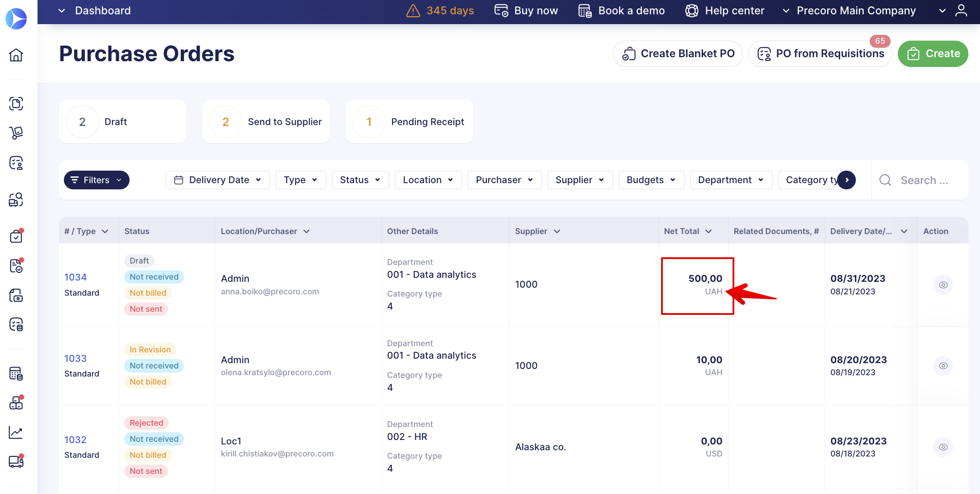Click the Dashboard menu label
Screen dimensions: 980x494
click(x=103, y=11)
